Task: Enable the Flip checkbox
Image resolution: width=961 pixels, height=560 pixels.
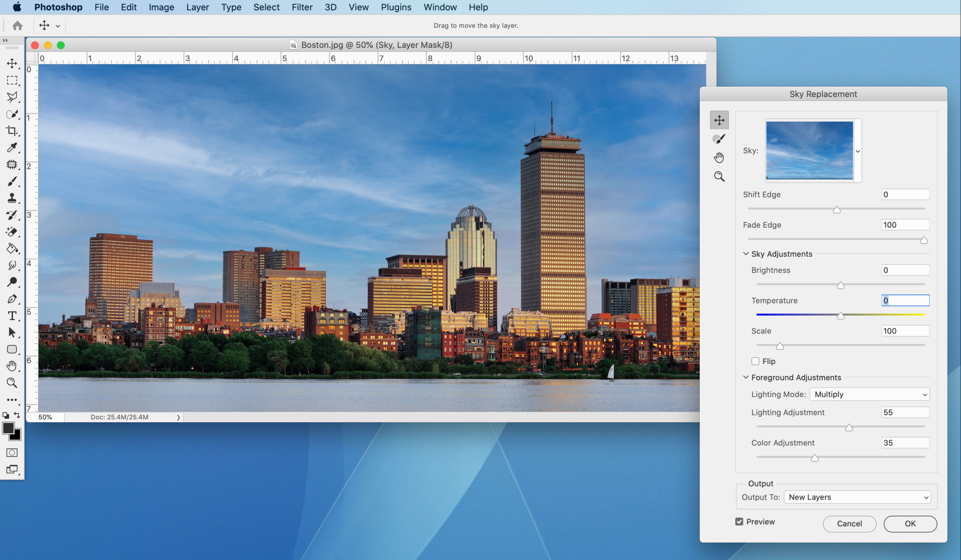Action: pos(755,361)
